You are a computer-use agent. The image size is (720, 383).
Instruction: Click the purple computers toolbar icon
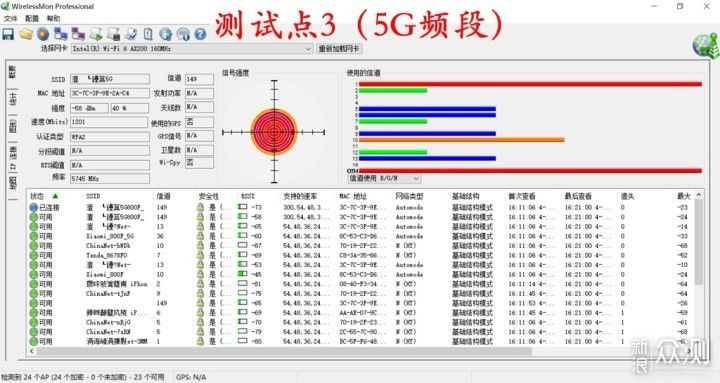pyautogui.click(x=78, y=34)
